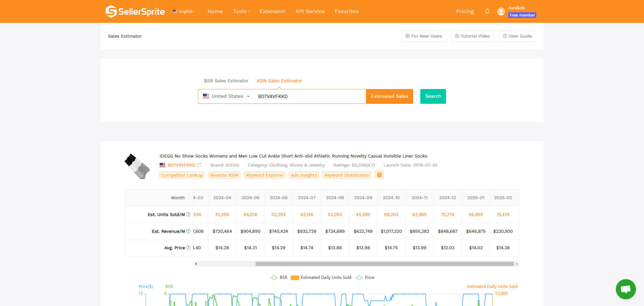This screenshot has height=306, width=644.
Task: Click the table scrollbar left arrow
Action: point(196,264)
